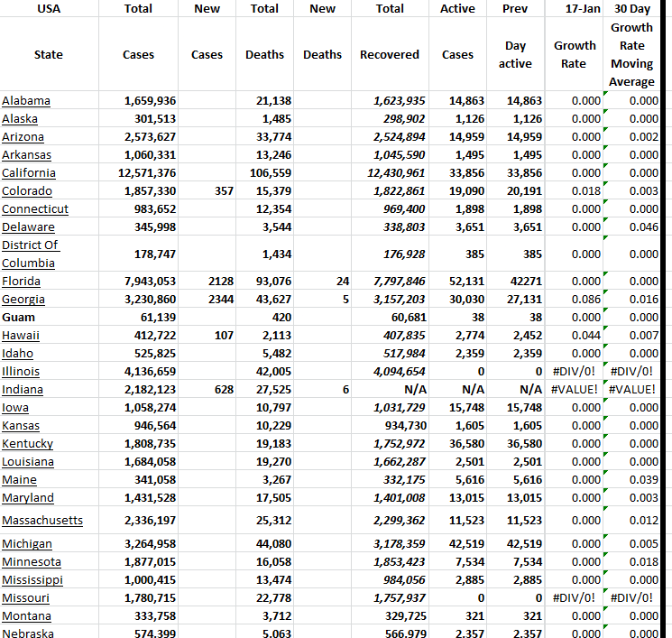Open the Georgia link
The height and width of the screenshot is (638, 672).
click(23, 299)
